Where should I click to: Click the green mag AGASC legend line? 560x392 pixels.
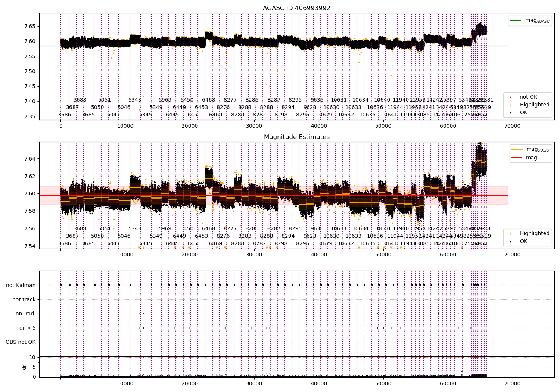coord(516,21)
